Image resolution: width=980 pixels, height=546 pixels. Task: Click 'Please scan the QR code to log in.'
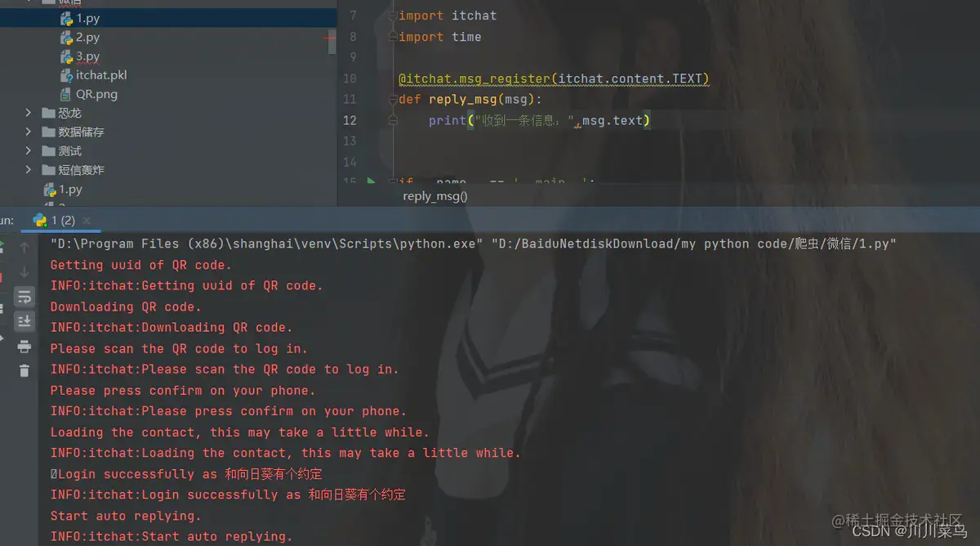click(179, 348)
